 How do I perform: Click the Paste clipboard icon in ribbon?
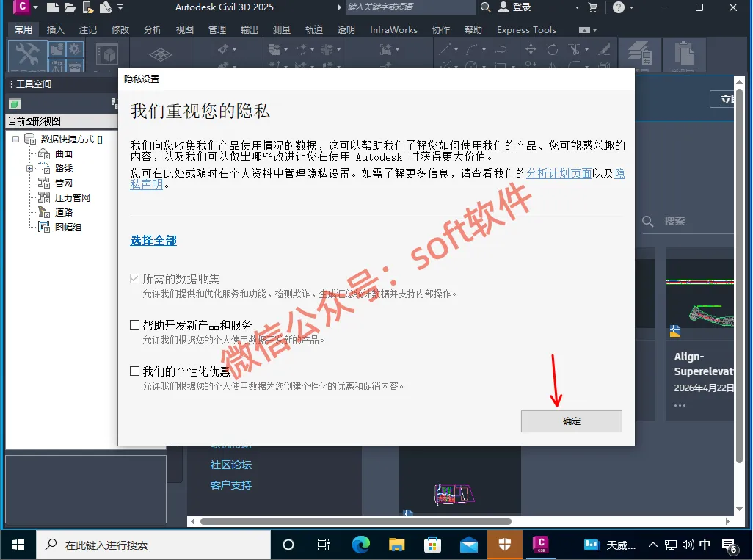pyautogui.click(x=684, y=54)
